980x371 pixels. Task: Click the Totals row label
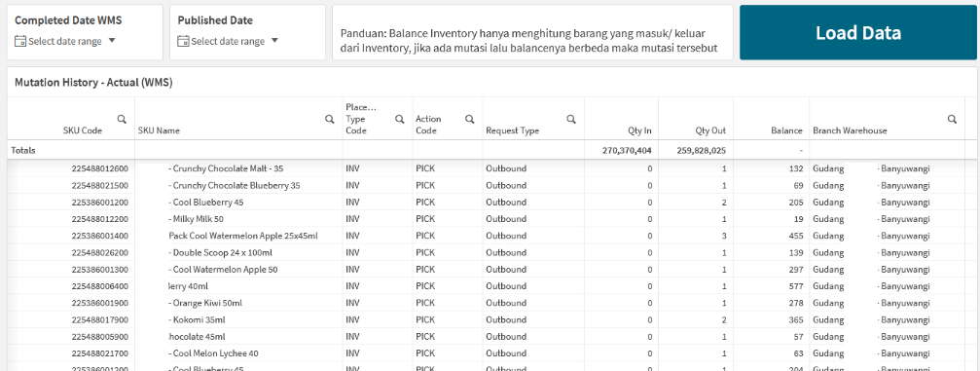click(x=22, y=150)
